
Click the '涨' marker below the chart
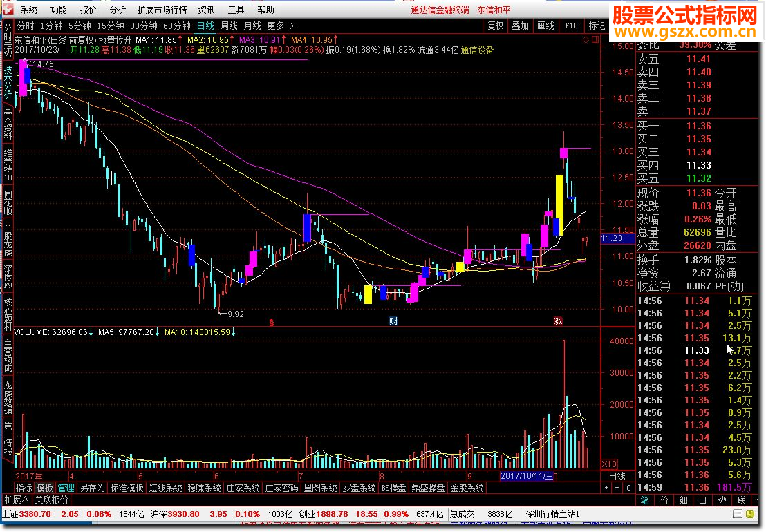[x=558, y=321]
